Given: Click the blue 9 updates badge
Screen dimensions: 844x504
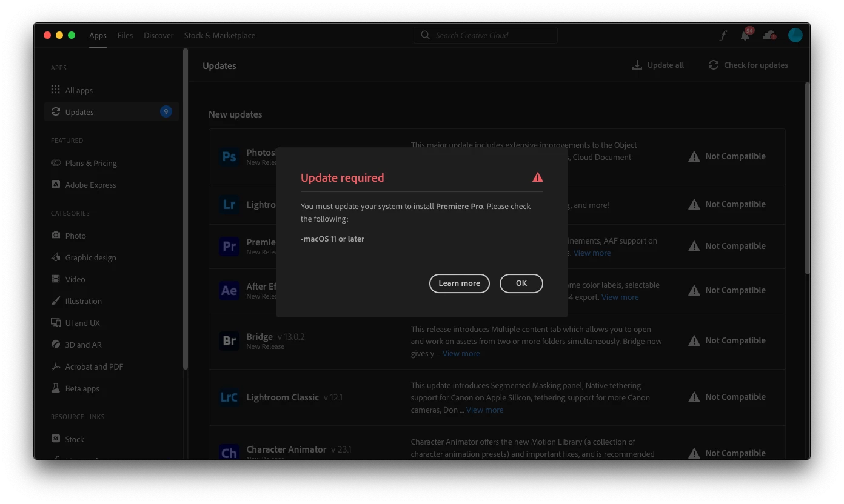Looking at the screenshot, I should [x=166, y=111].
